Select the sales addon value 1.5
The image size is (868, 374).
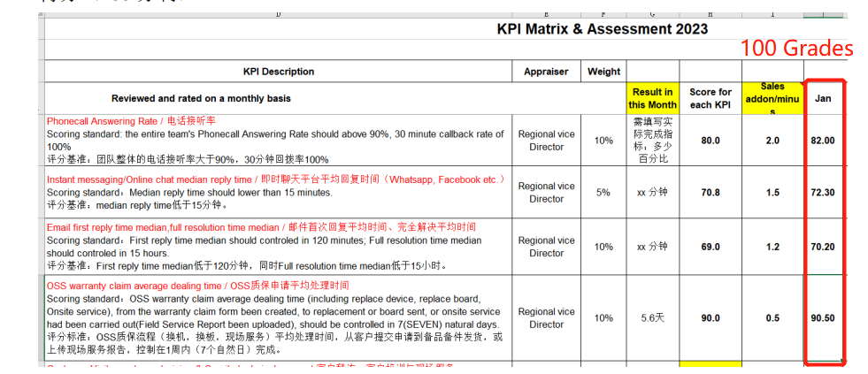[772, 193]
